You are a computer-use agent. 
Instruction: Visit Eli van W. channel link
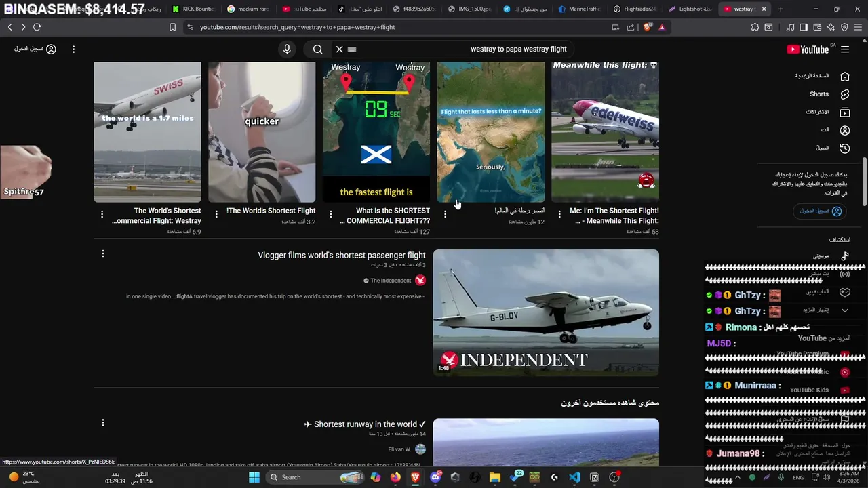coord(399,449)
